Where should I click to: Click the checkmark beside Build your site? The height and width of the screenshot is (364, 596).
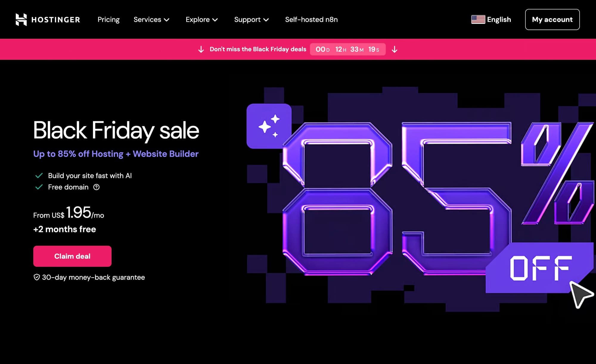tap(39, 176)
